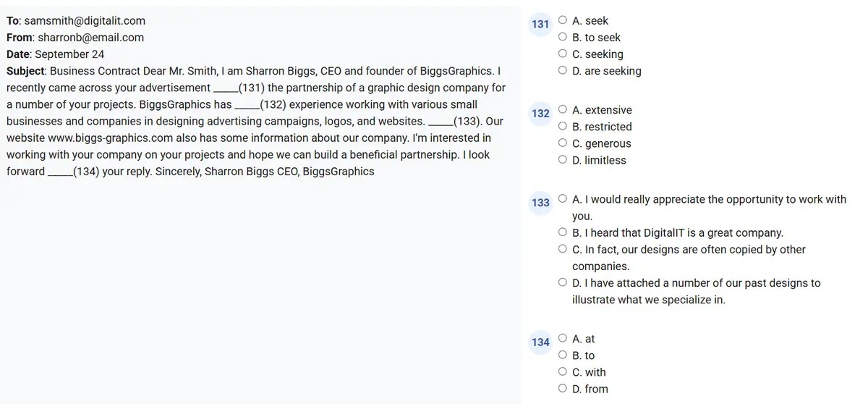
Task: Select 'I would really appreciate the opportunity' option
Action: point(563,199)
